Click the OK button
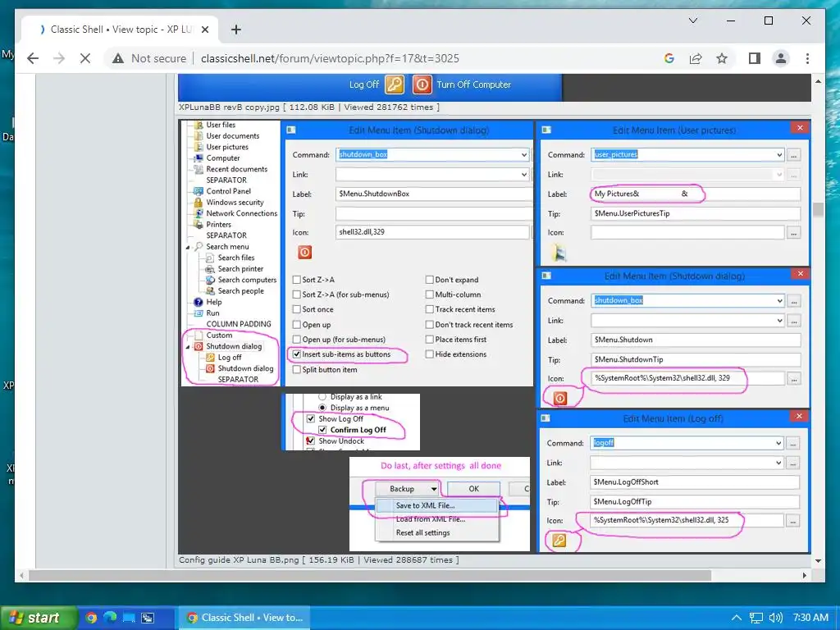This screenshot has height=630, width=840. [473, 489]
